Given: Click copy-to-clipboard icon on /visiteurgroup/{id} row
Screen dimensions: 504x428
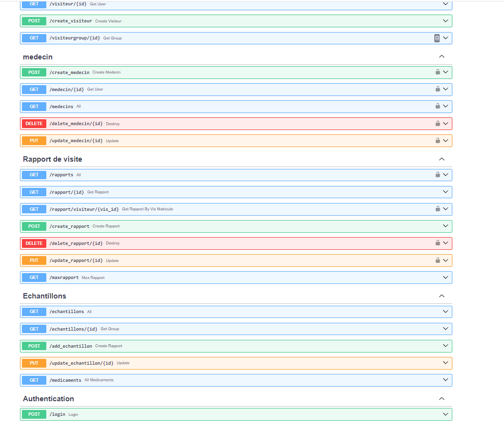Looking at the screenshot, I should 437,38.
